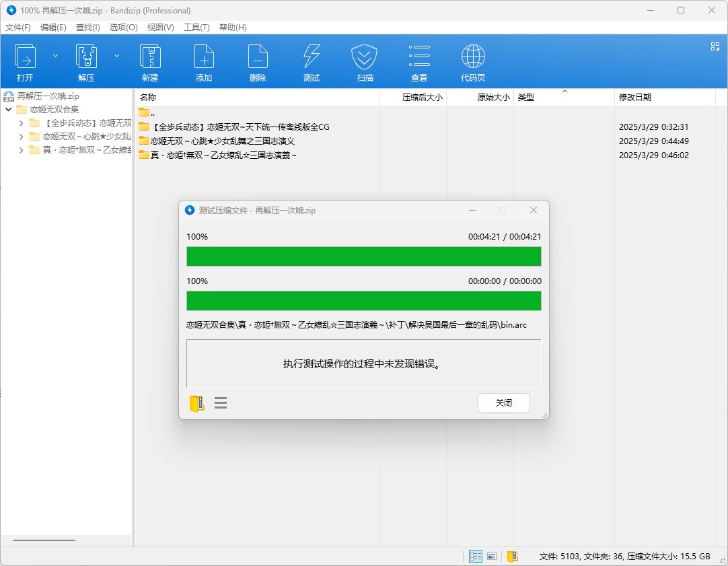Screen dimensions: 728x566
Task: Expand the 【全步兵动态】 tree folder
Action: pos(21,123)
